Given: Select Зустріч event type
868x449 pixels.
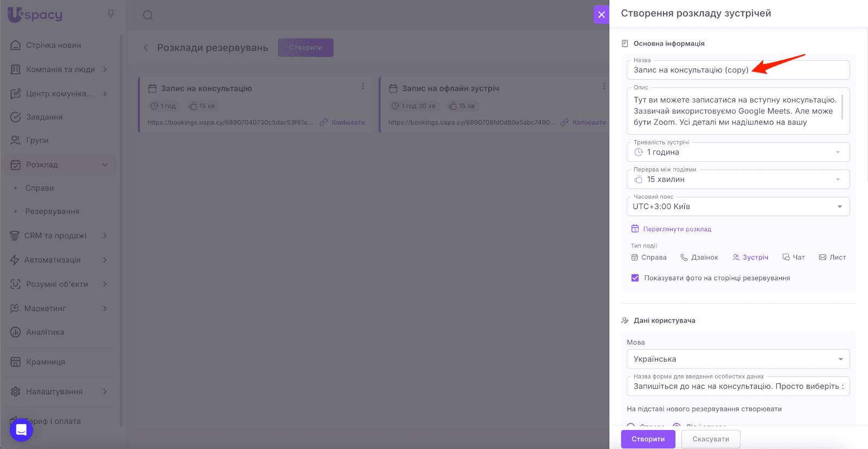Looking at the screenshot, I should pyautogui.click(x=750, y=257).
